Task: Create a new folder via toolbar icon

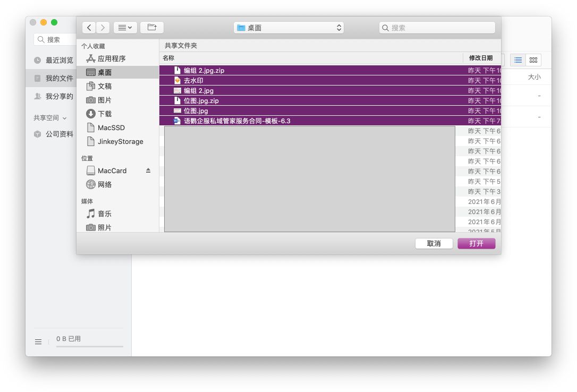Action: (152, 28)
